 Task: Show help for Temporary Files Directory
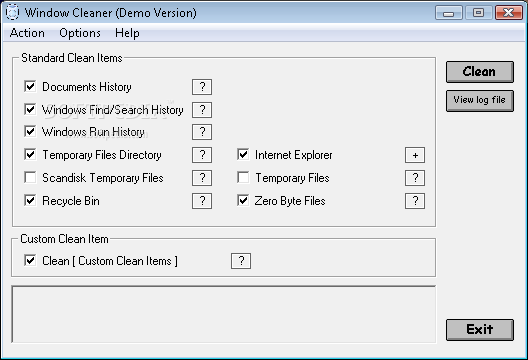(202, 155)
